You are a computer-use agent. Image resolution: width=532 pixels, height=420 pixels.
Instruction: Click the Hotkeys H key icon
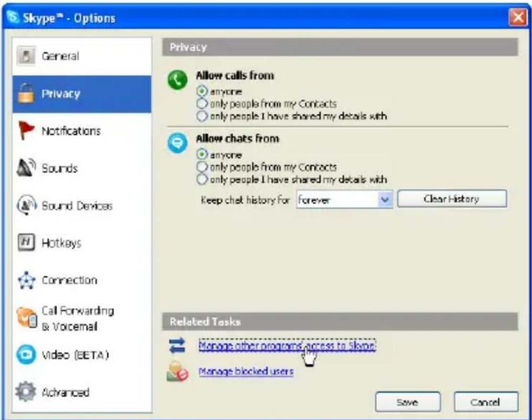click(x=26, y=242)
